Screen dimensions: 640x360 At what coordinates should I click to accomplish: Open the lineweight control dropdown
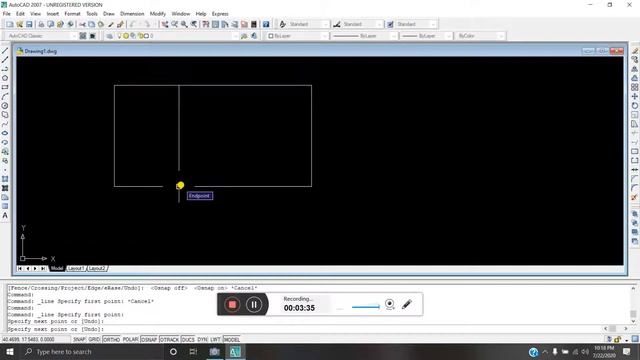[426, 36]
